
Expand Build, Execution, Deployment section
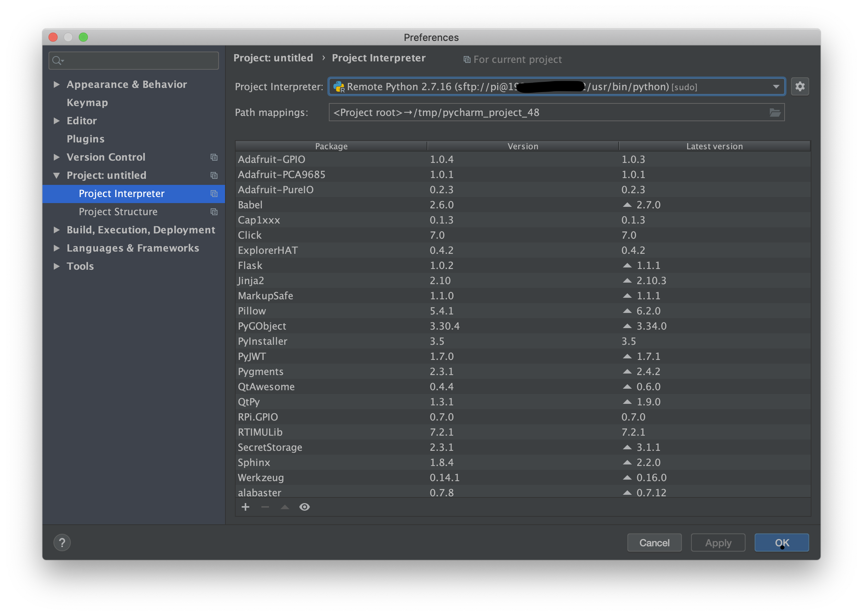(x=56, y=230)
